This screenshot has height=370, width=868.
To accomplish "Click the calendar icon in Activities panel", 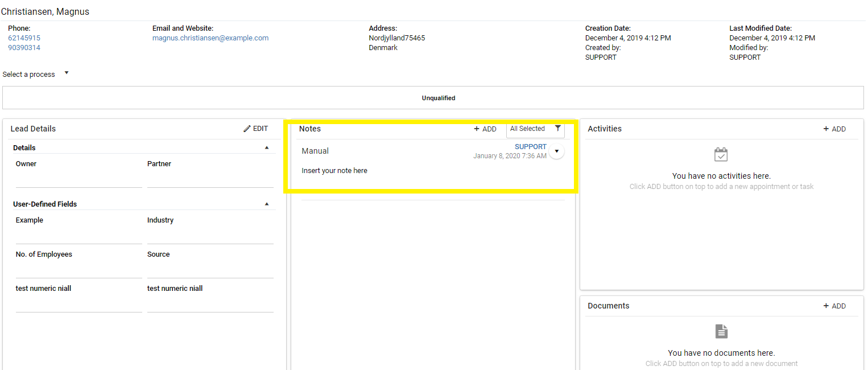I will click(721, 155).
